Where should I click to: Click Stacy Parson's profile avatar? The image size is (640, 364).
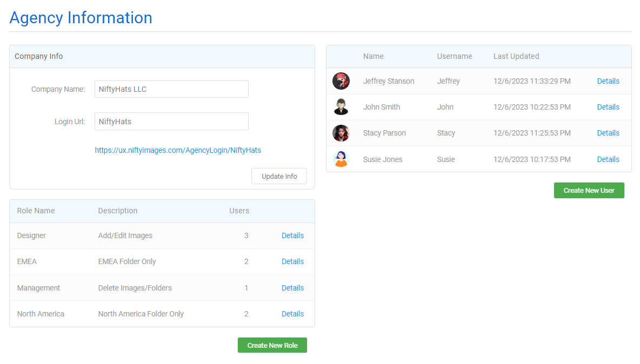[x=341, y=133]
